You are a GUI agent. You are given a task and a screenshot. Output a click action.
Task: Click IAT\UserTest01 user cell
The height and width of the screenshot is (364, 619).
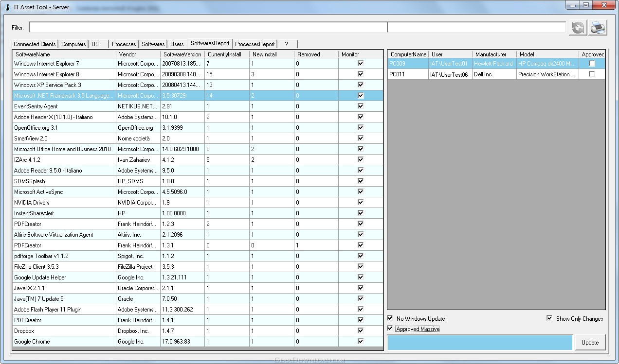coord(450,64)
